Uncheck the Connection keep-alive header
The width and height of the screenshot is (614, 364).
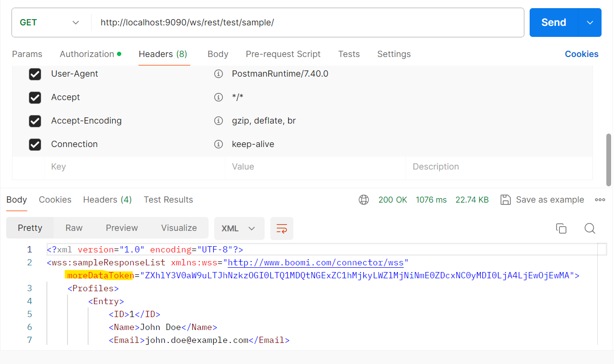[35, 144]
